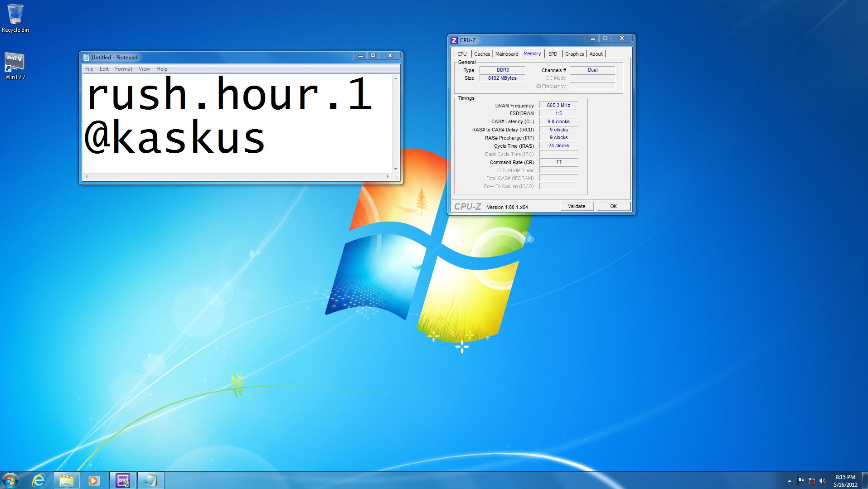The width and height of the screenshot is (868, 489).
Task: Open Notepad Format menu
Action: (124, 69)
